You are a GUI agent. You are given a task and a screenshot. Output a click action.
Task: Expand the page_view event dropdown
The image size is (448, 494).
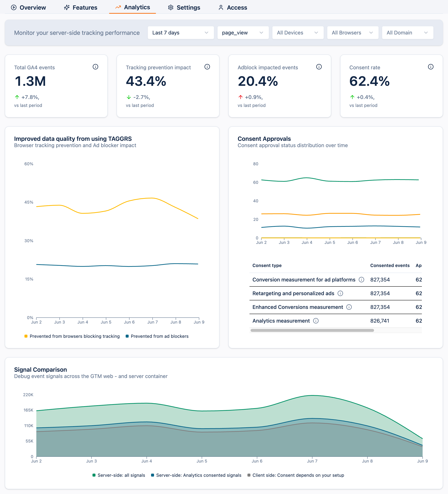pyautogui.click(x=243, y=33)
